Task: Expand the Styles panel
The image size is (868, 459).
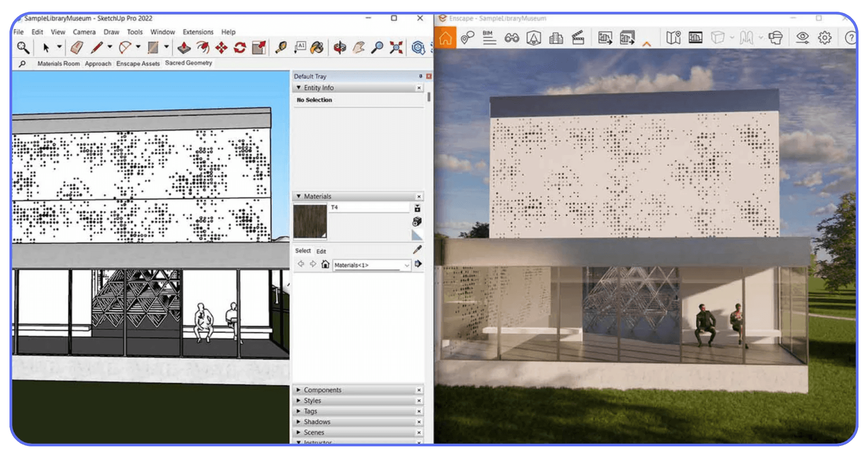Action: 298,401
